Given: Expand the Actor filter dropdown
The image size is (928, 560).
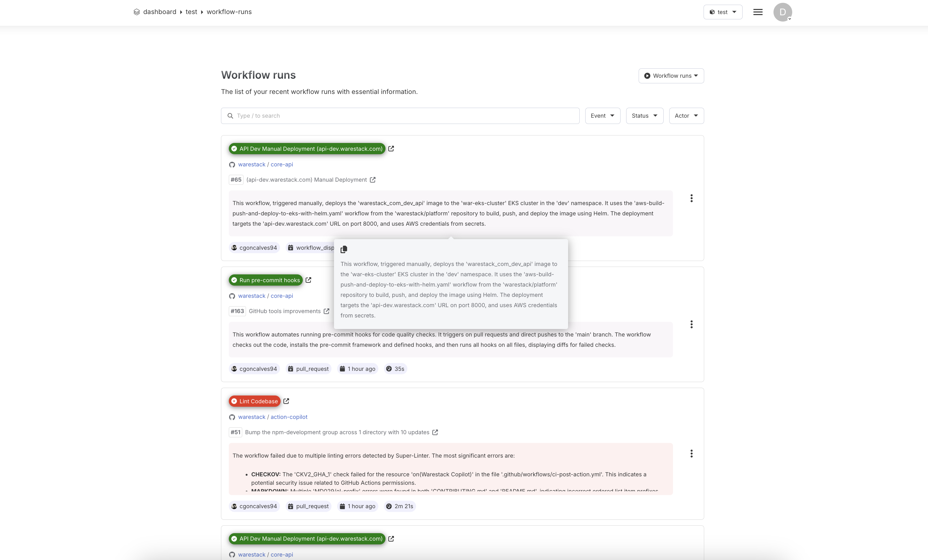Looking at the screenshot, I should pos(686,115).
